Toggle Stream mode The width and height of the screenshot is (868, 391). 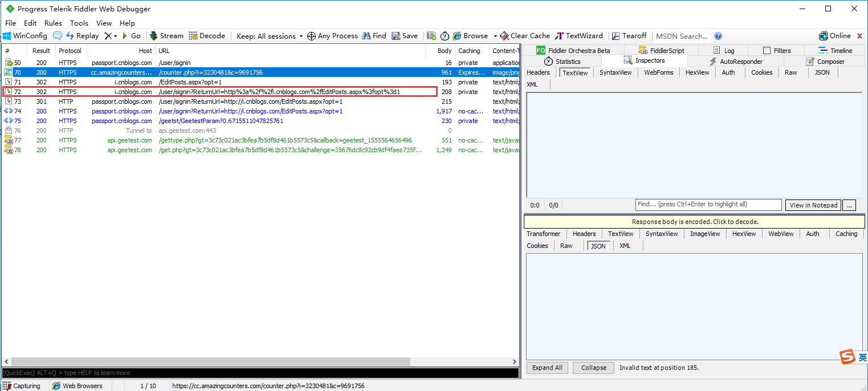(166, 36)
